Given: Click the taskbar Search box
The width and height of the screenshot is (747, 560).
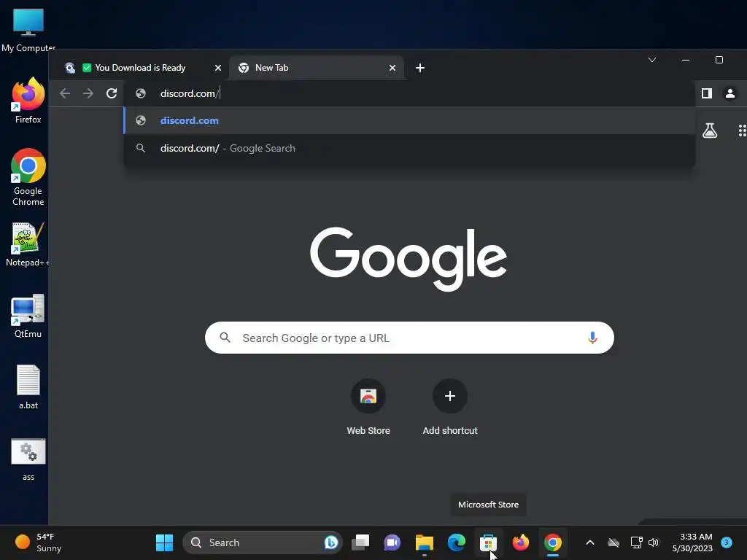Looking at the screenshot, I should (x=262, y=542).
